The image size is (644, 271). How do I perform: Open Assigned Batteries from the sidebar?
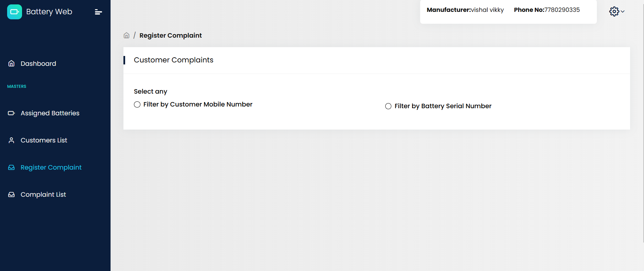[x=50, y=113]
